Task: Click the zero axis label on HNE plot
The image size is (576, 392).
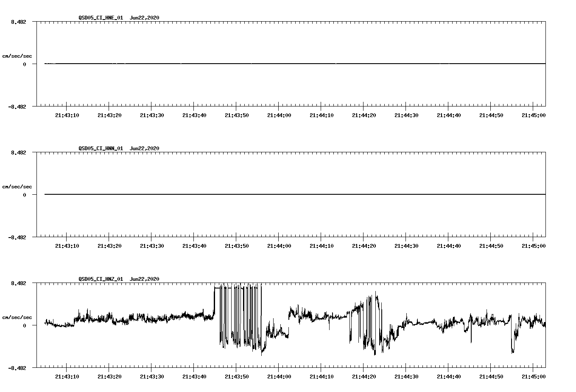Action: click(x=25, y=64)
